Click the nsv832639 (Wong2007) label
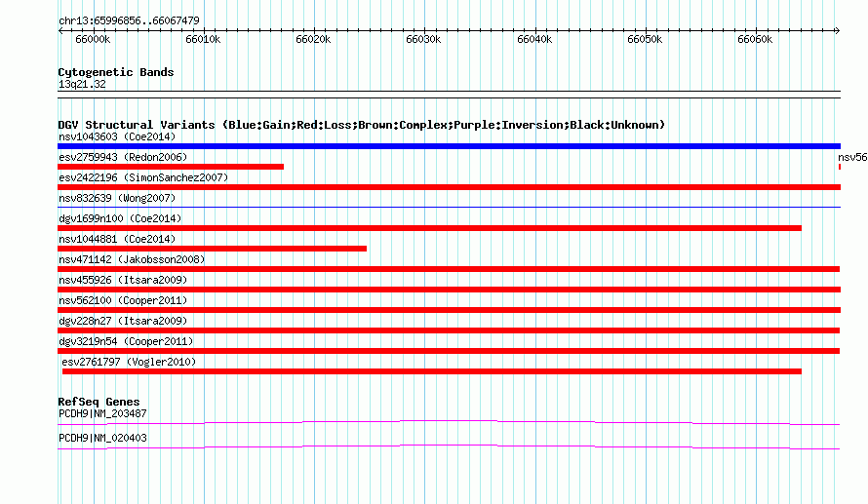The image size is (868, 504). (x=117, y=198)
